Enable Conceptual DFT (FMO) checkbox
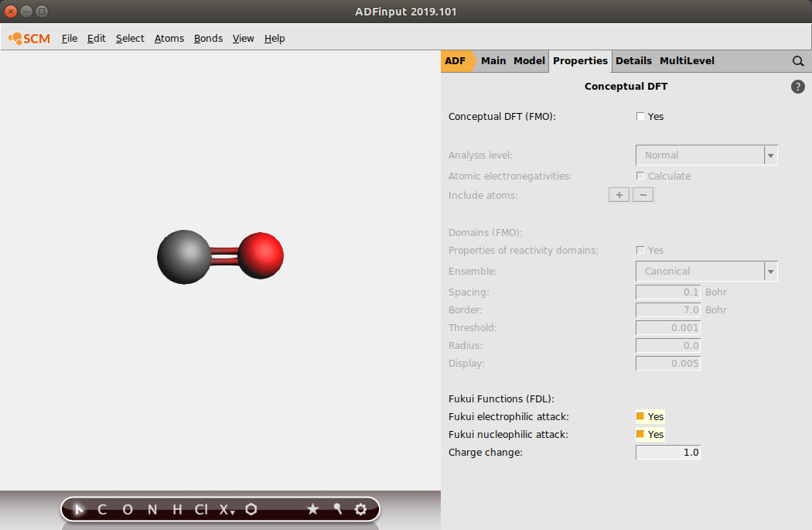Image resolution: width=812 pixels, height=530 pixels. [x=640, y=117]
